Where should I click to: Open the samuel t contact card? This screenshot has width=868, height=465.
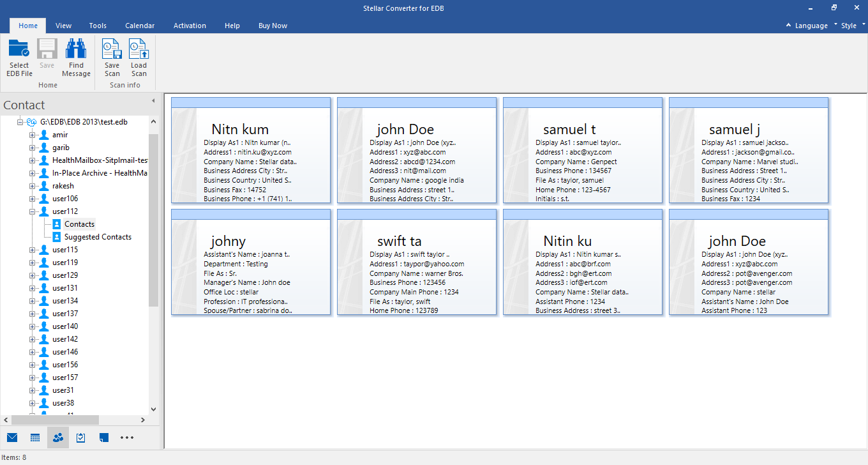(583, 150)
